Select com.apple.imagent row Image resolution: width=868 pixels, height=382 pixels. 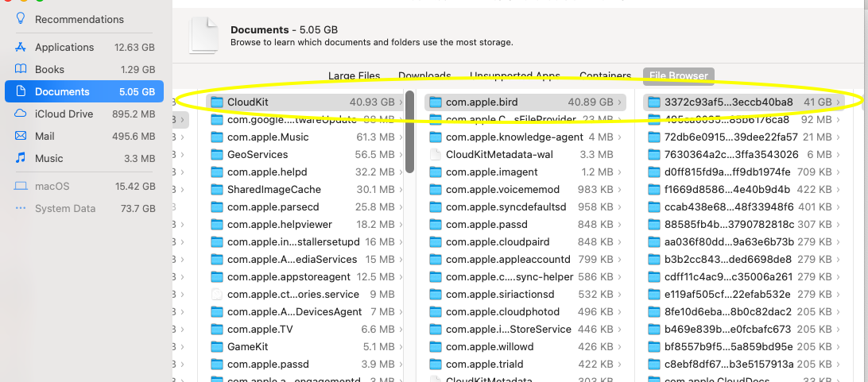tap(525, 172)
